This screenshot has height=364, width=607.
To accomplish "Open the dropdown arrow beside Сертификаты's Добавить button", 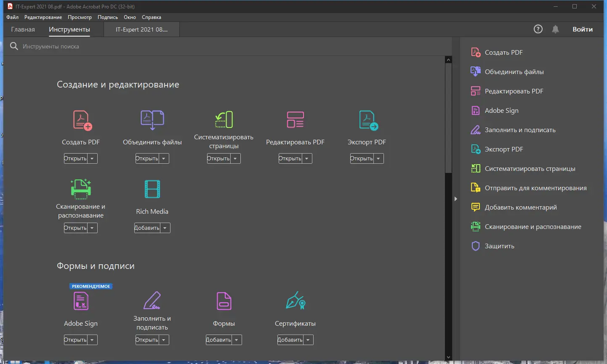I will click(308, 340).
